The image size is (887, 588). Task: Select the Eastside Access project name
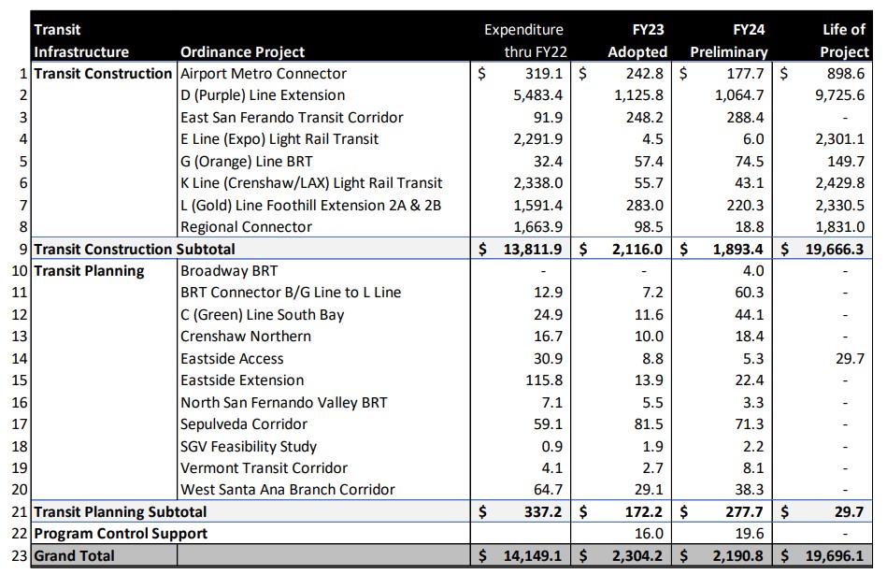pos(232,359)
